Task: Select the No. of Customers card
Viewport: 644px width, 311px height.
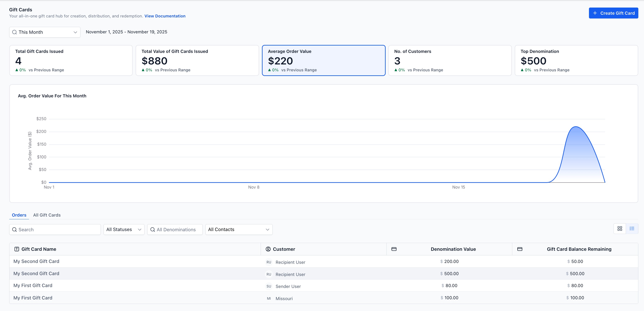Action: pos(450,60)
